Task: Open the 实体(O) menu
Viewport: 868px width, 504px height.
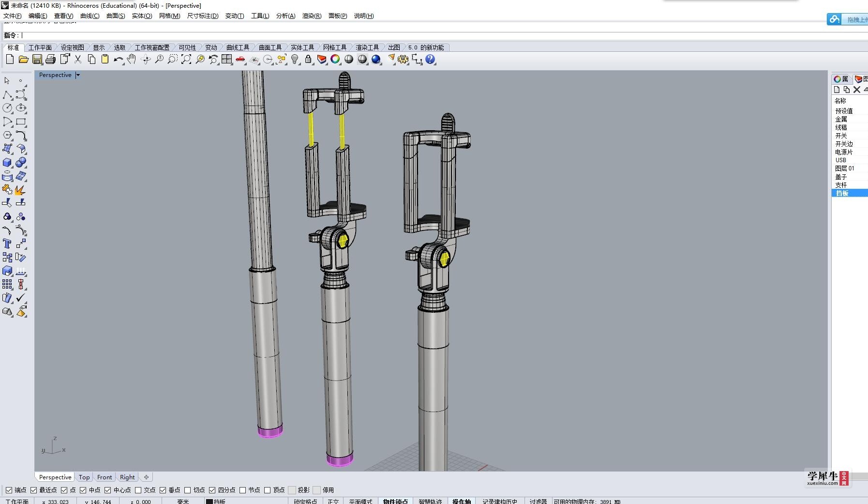Action: 142,16
